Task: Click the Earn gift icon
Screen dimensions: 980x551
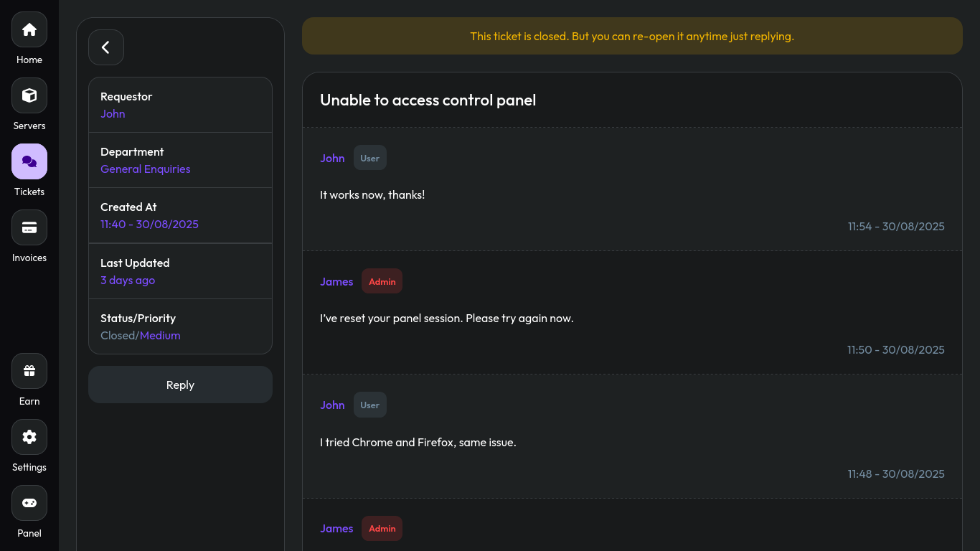Action: tap(29, 371)
